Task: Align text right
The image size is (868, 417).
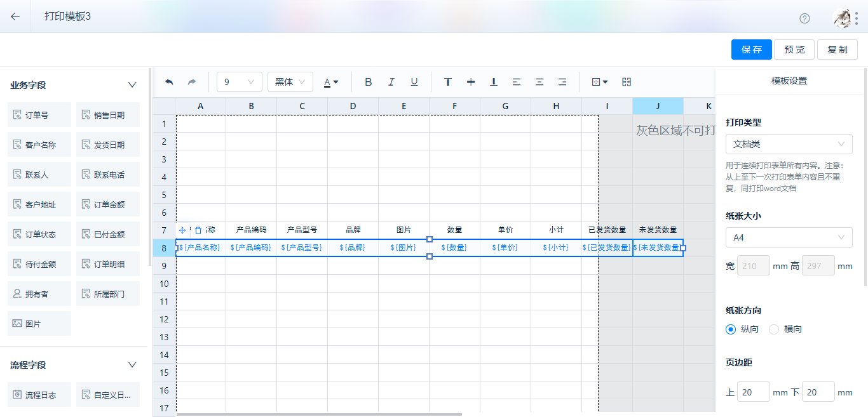Action: [x=562, y=82]
